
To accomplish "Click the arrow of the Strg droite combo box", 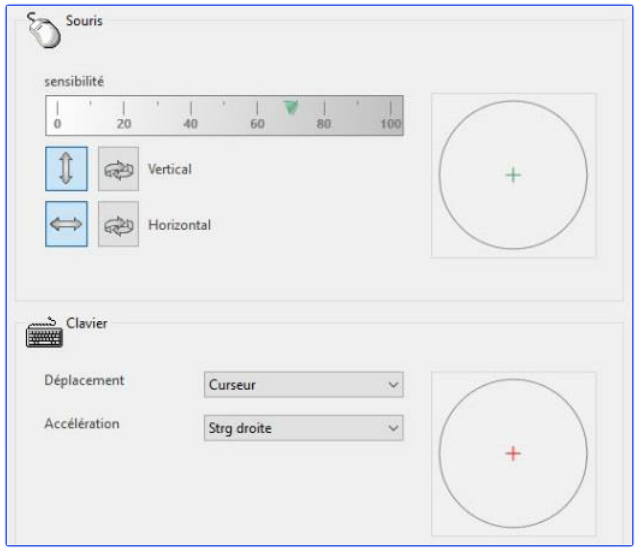I will [x=393, y=429].
